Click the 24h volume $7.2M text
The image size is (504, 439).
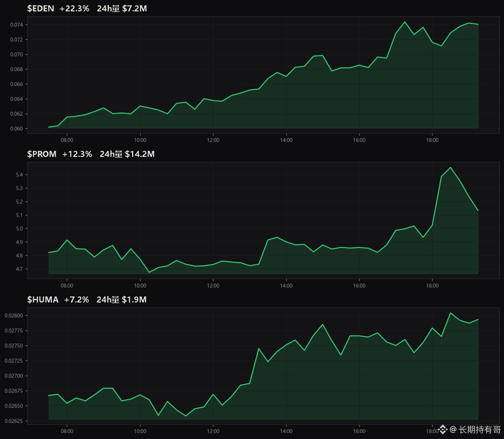click(122, 9)
